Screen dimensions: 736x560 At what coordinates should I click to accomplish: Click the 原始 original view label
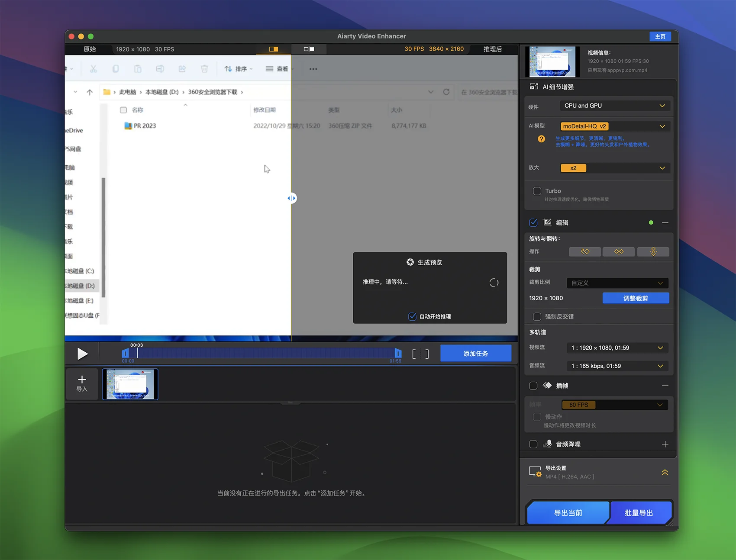point(90,49)
